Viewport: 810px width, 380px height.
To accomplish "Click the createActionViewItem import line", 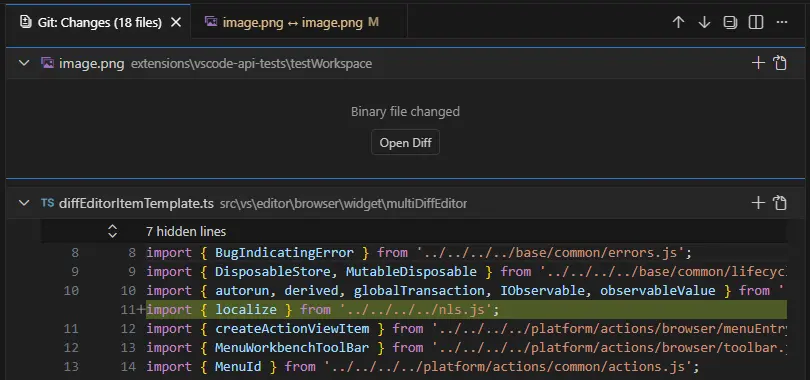I will pyautogui.click(x=466, y=328).
